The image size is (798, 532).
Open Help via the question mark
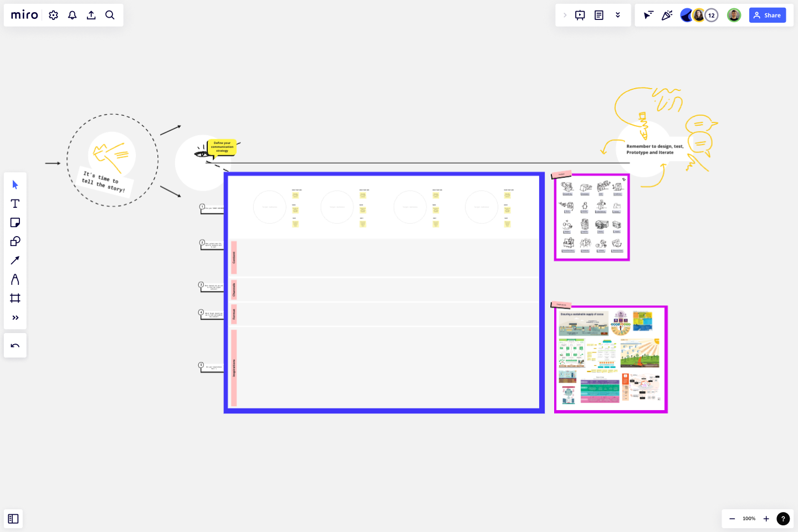click(x=783, y=519)
